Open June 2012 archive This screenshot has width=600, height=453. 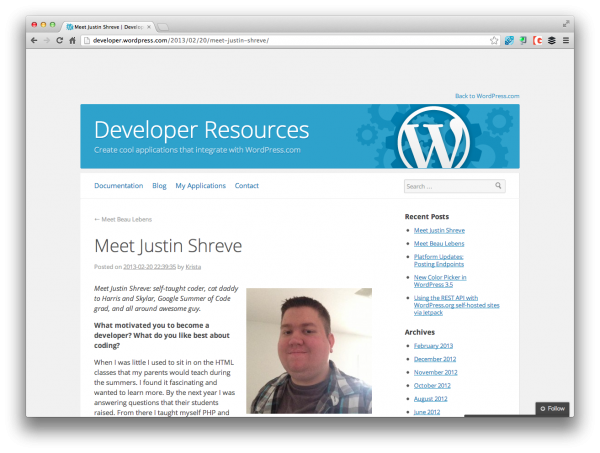click(427, 412)
